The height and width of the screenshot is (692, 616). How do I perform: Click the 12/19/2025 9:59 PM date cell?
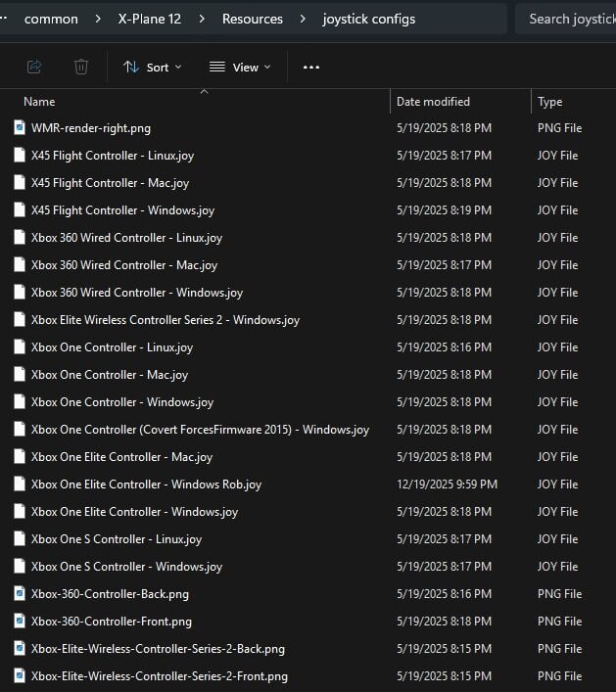447,484
